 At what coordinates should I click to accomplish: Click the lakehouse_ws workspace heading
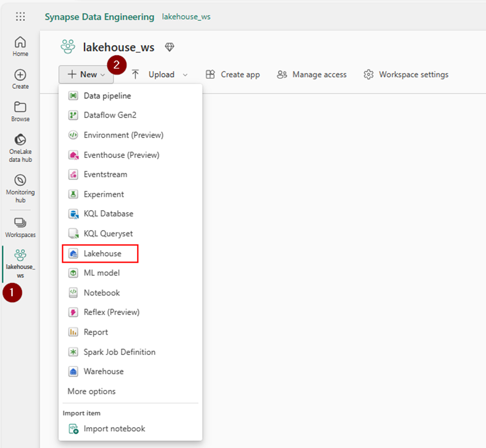(119, 47)
